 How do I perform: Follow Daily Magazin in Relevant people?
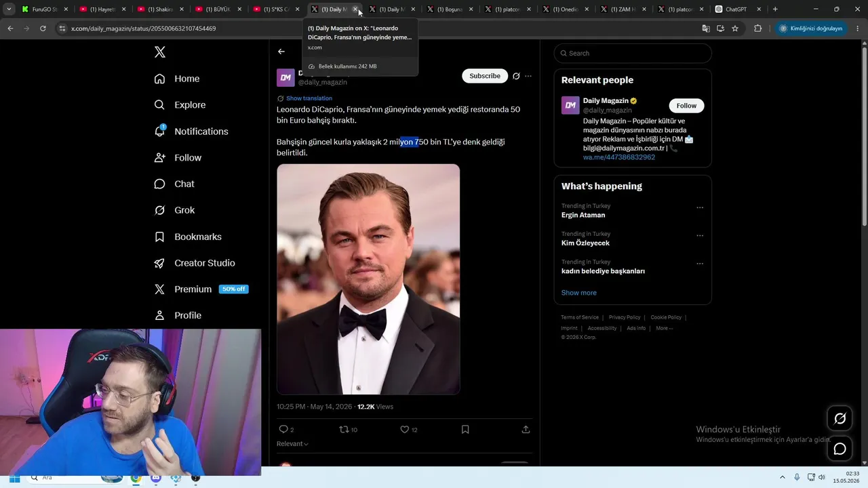click(686, 106)
